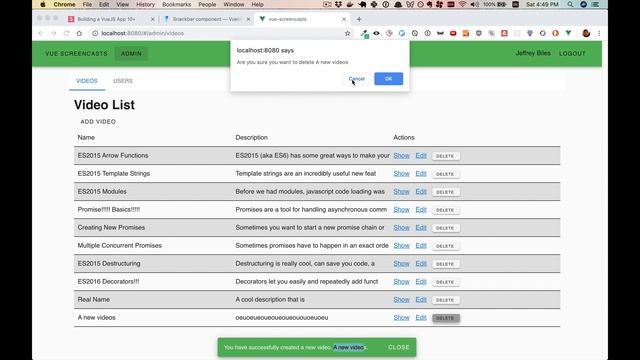Viewport: 640px width, 360px height.
Task: Go to VUE SCREENCASTS home link
Action: [x=76, y=53]
